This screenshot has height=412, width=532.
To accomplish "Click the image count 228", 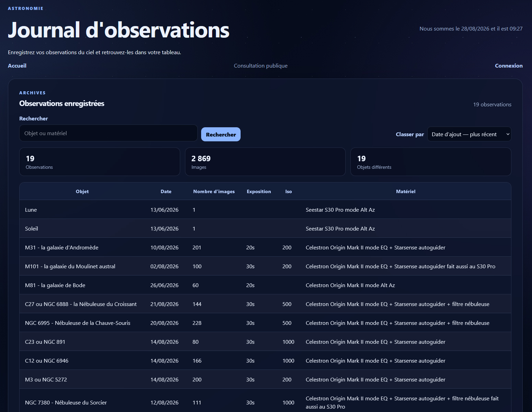I will [197, 323].
